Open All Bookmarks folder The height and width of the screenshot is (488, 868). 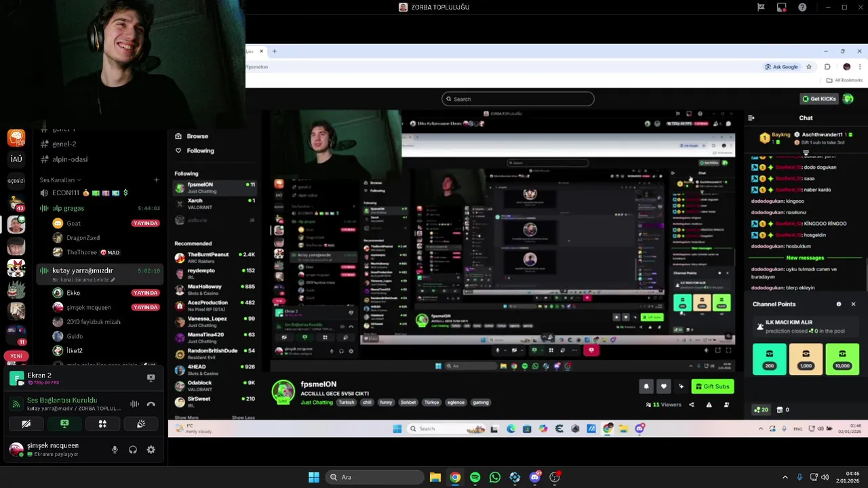[844, 80]
